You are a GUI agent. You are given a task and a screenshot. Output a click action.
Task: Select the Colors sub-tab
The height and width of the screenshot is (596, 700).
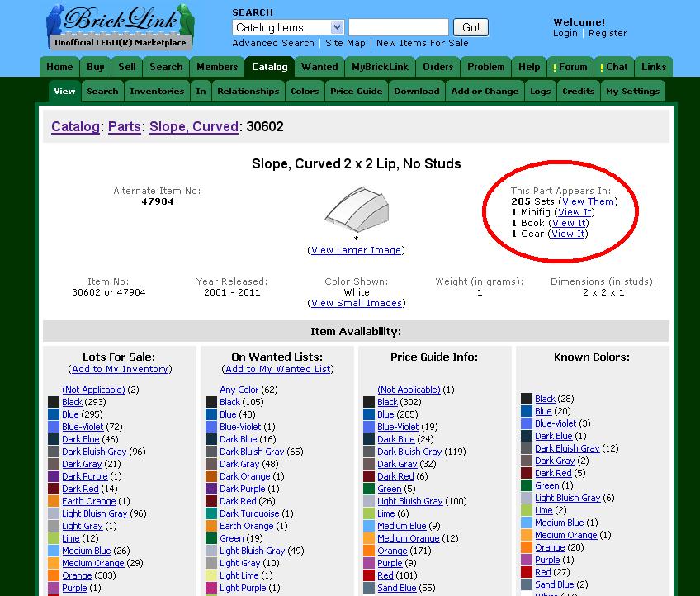(x=305, y=91)
